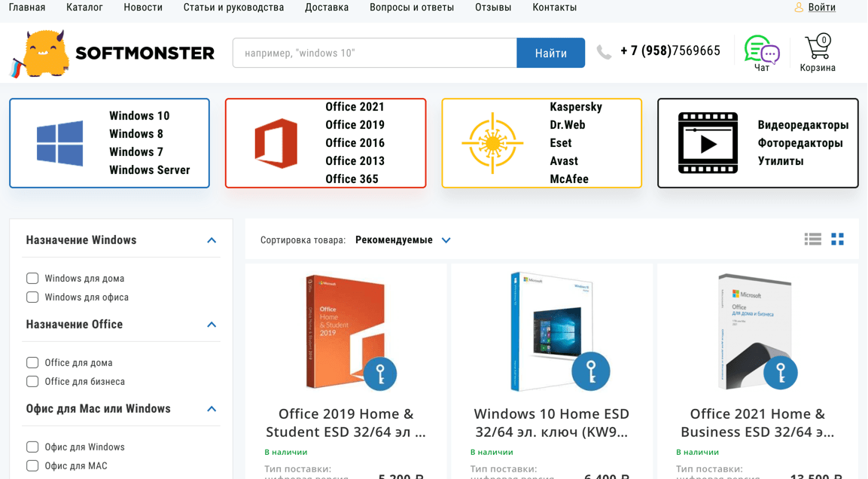Click the Windows logo in blue category card

pyautogui.click(x=59, y=143)
